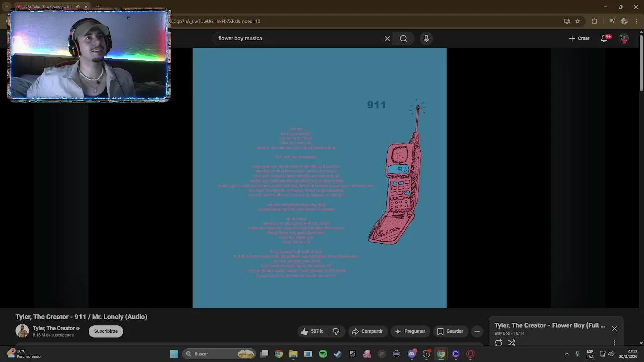Click the tray microphone icon
This screenshot has width=644, height=362.
pos(577,354)
